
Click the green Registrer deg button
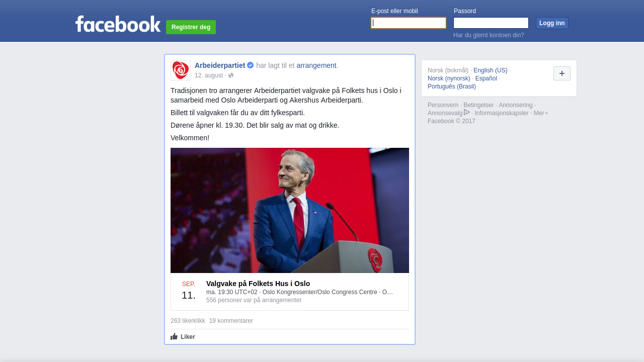coord(191,27)
